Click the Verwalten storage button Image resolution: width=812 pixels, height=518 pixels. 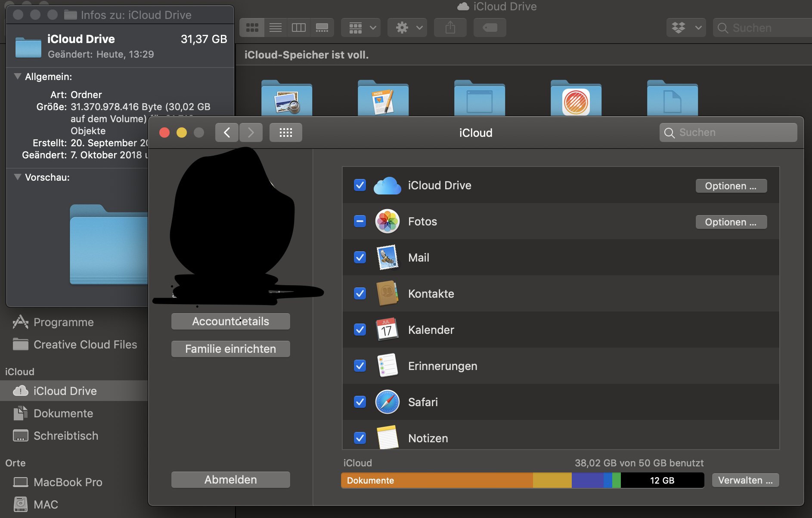click(x=746, y=480)
